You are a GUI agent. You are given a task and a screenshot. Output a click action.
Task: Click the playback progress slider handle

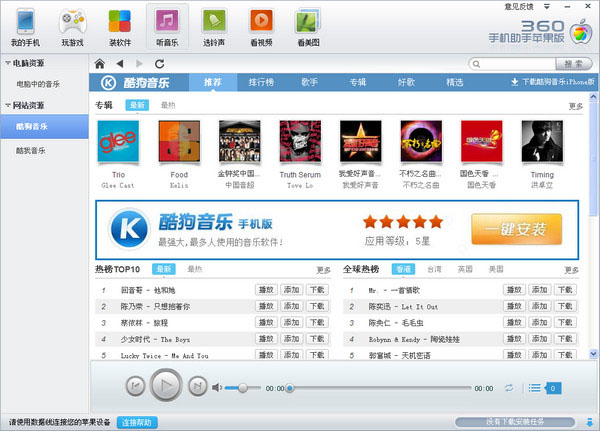pos(290,388)
